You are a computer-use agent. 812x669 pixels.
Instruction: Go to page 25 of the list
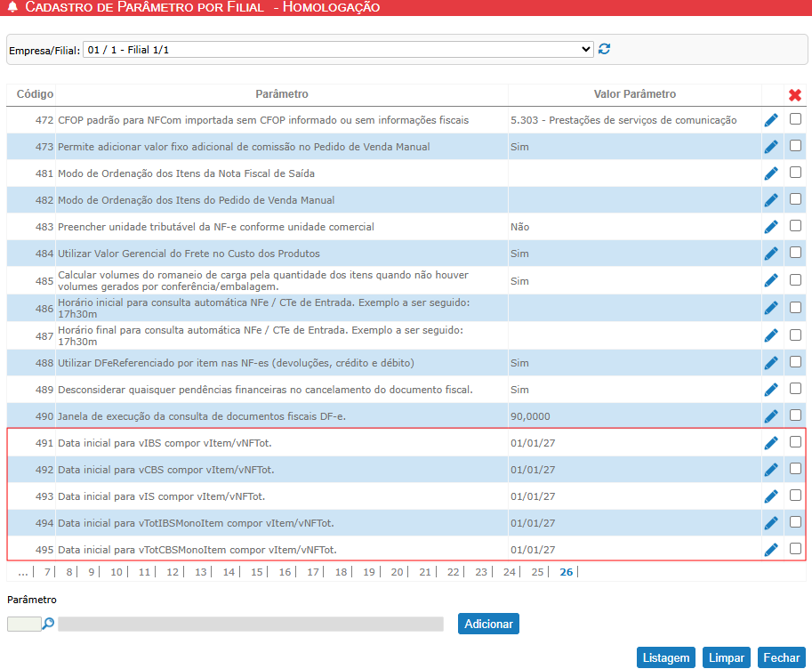point(537,572)
